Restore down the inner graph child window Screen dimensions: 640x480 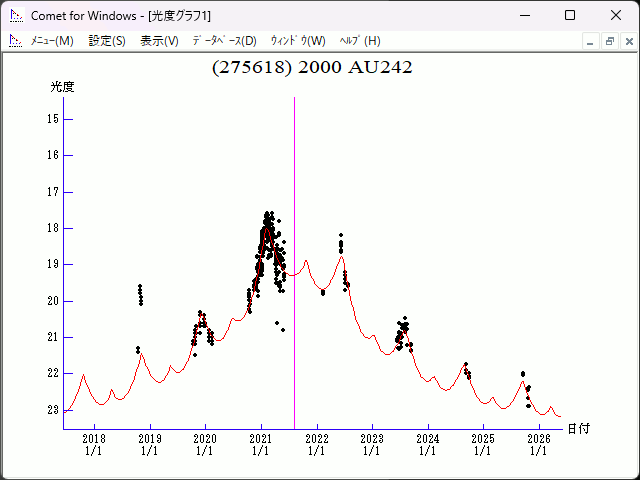[x=609, y=41]
